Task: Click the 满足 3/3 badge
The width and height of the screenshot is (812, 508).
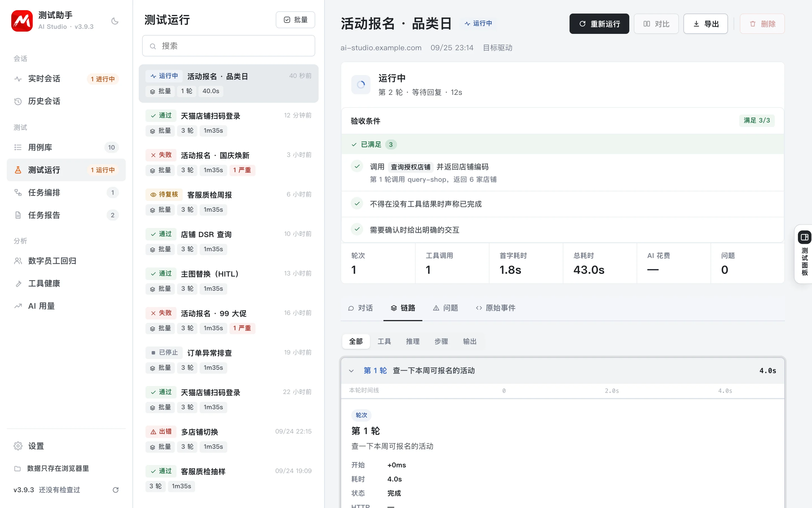Action: (x=757, y=121)
